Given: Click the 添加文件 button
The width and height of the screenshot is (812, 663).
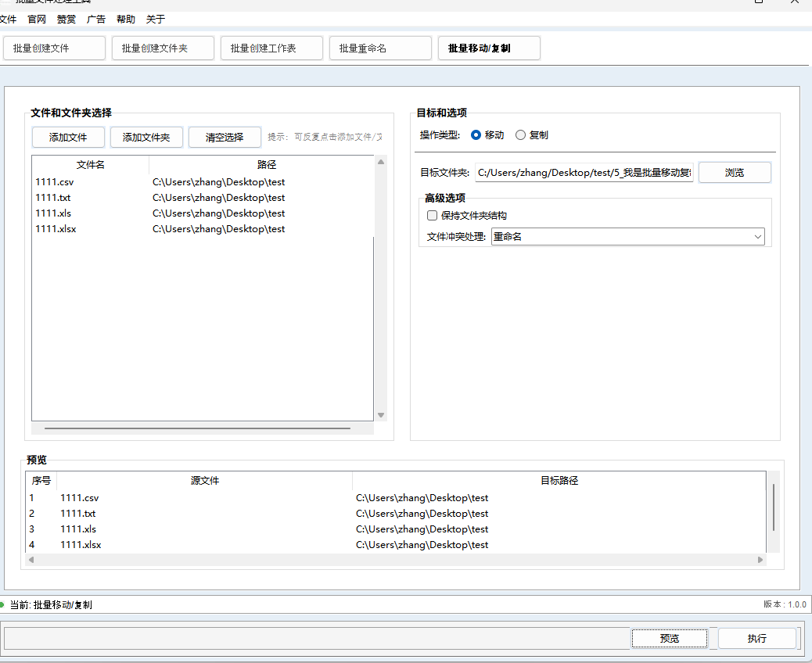Looking at the screenshot, I should pos(68,137).
